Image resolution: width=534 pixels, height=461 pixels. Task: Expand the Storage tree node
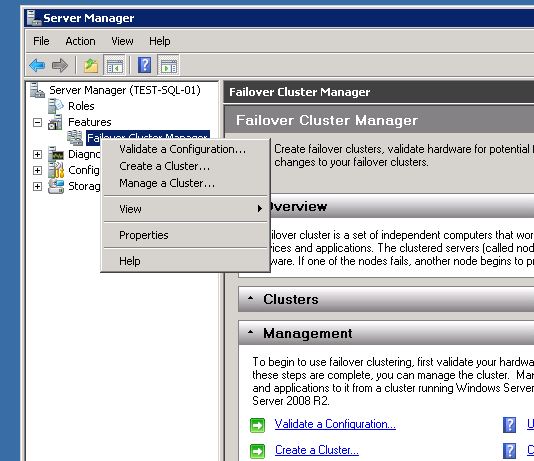37,186
